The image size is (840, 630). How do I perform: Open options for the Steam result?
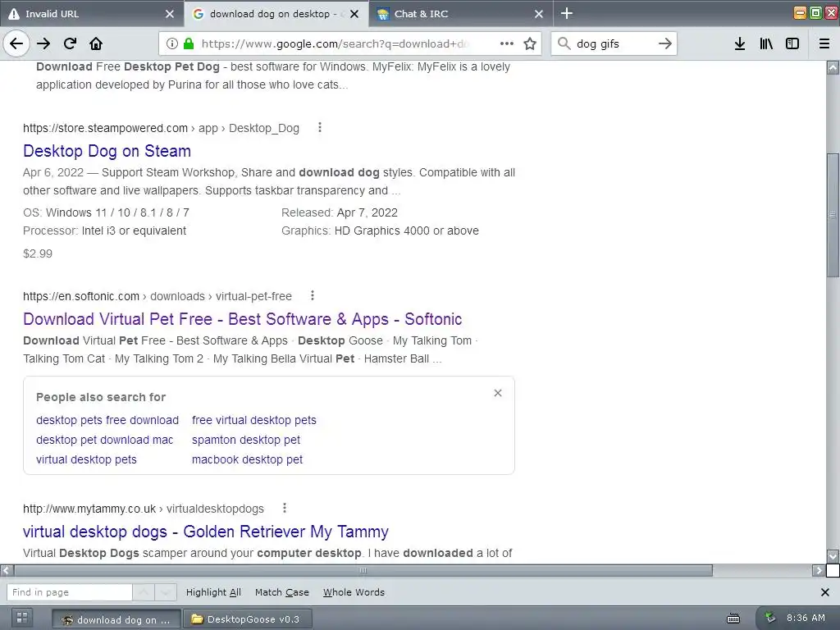320,127
